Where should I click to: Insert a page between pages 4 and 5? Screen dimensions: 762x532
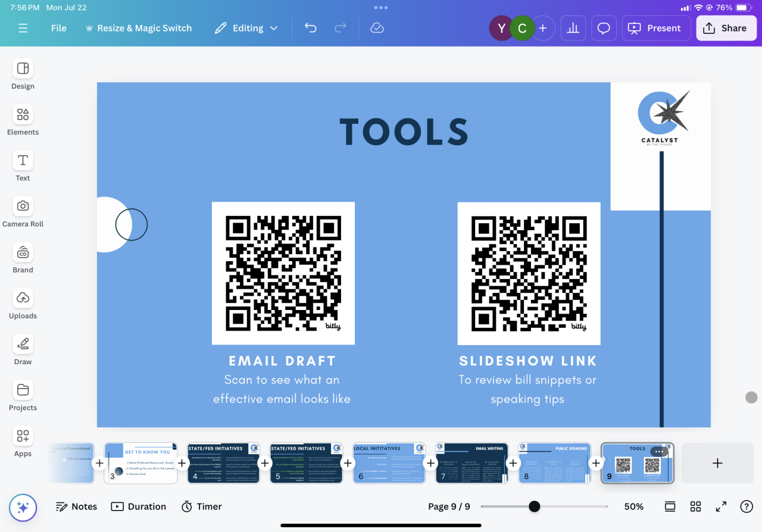[x=265, y=463]
